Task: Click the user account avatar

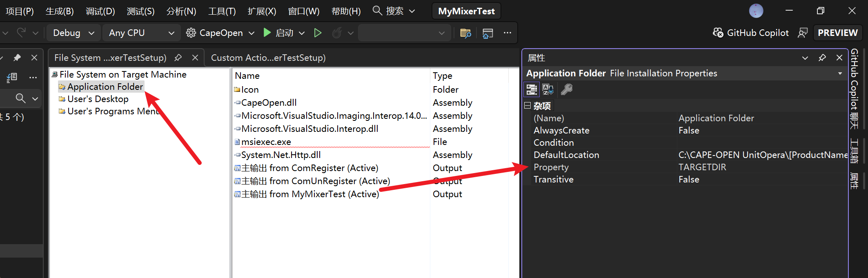Action: pos(756,11)
